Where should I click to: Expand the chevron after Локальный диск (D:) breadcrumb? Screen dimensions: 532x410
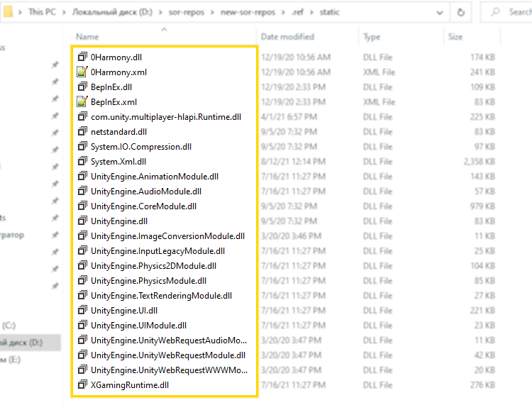click(x=160, y=13)
